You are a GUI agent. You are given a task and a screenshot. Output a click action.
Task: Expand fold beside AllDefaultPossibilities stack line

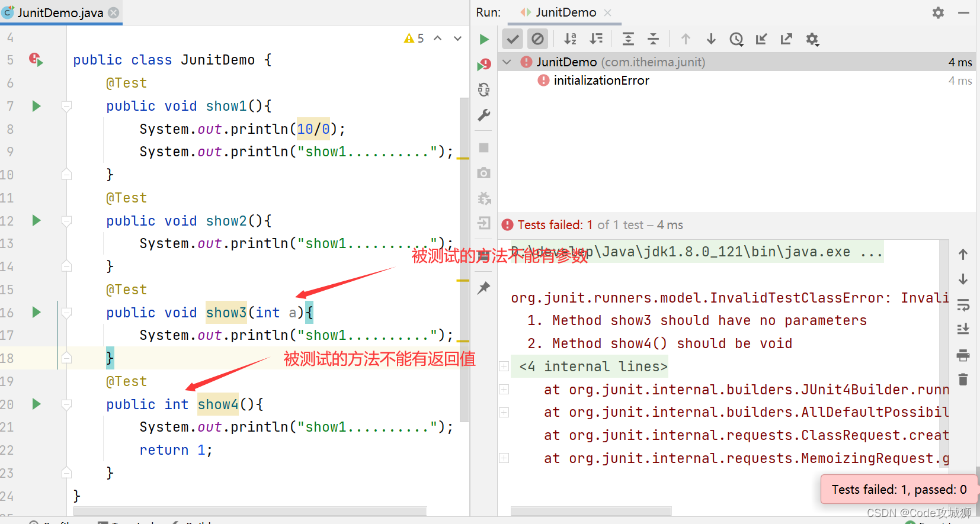pos(504,412)
